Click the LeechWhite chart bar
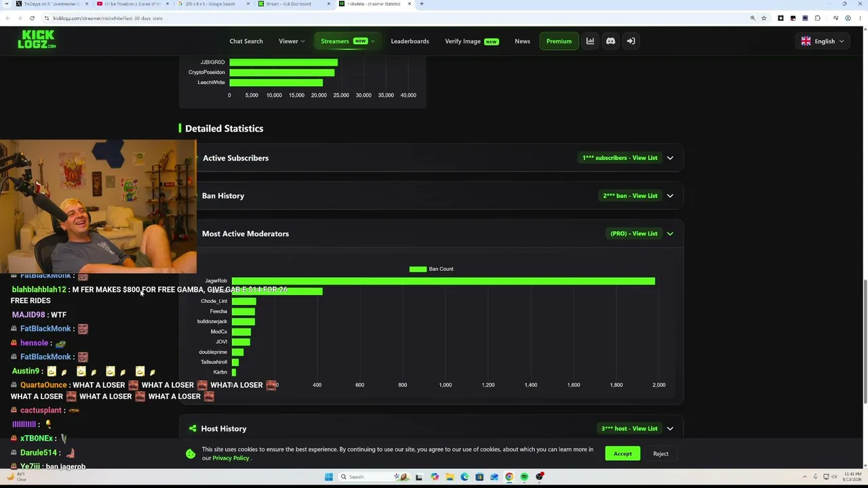 276,83
